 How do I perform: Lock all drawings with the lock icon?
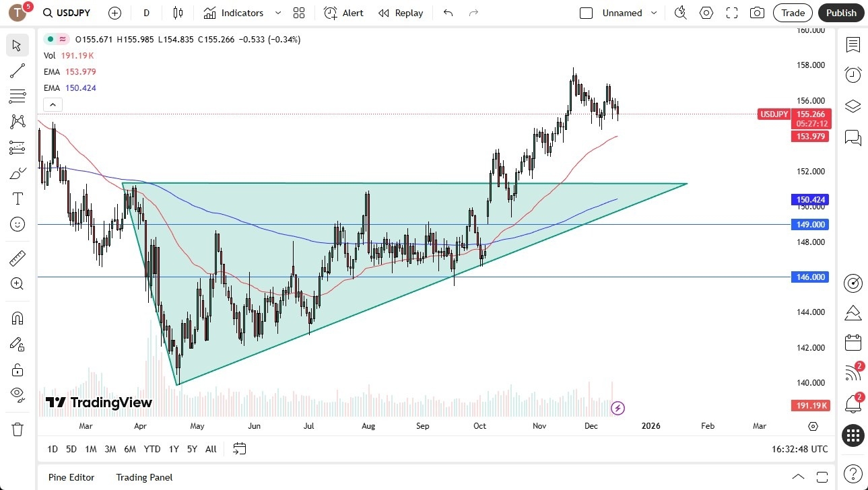[17, 370]
